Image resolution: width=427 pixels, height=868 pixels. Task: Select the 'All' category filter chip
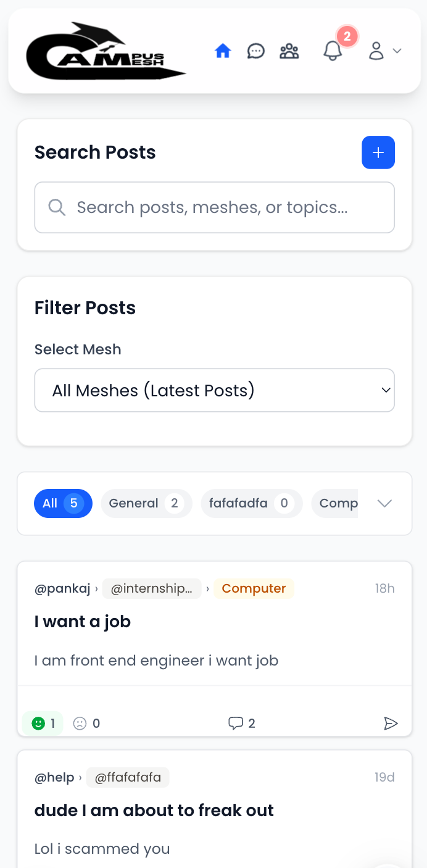pos(63,503)
